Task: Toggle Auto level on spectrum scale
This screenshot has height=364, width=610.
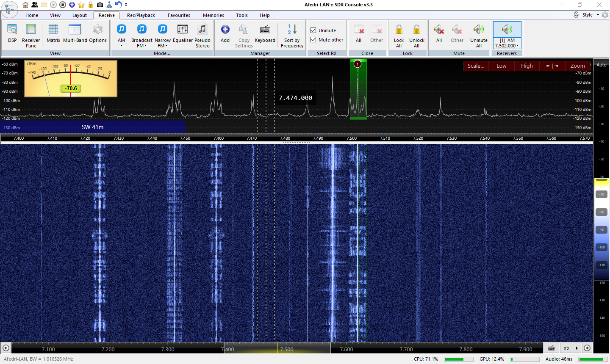Action: point(601,65)
